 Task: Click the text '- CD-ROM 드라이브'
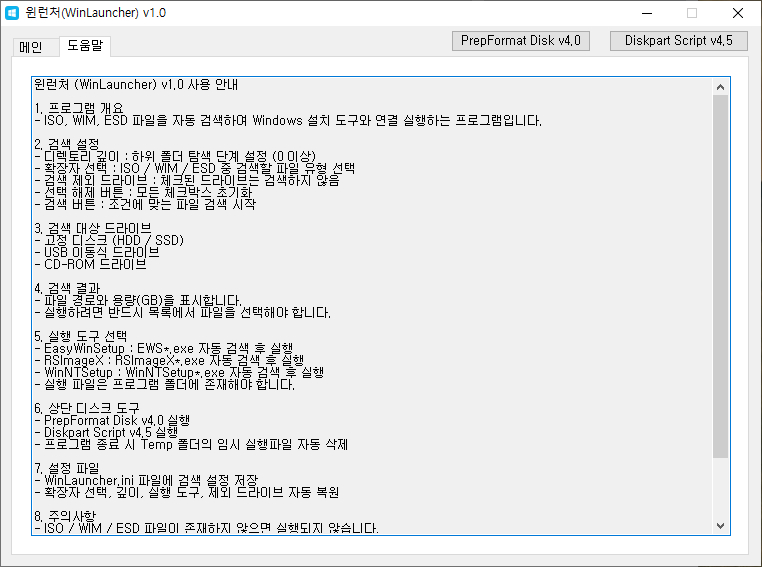click(90, 264)
